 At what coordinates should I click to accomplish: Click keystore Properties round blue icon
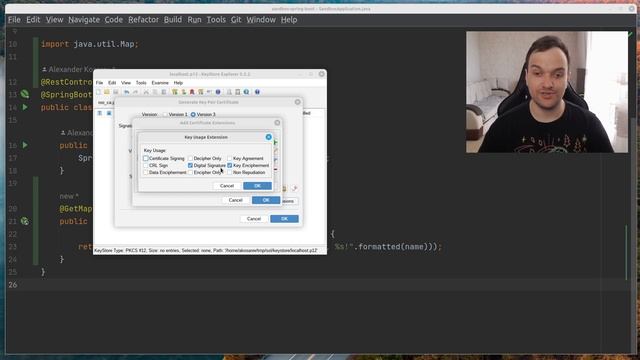218,92
